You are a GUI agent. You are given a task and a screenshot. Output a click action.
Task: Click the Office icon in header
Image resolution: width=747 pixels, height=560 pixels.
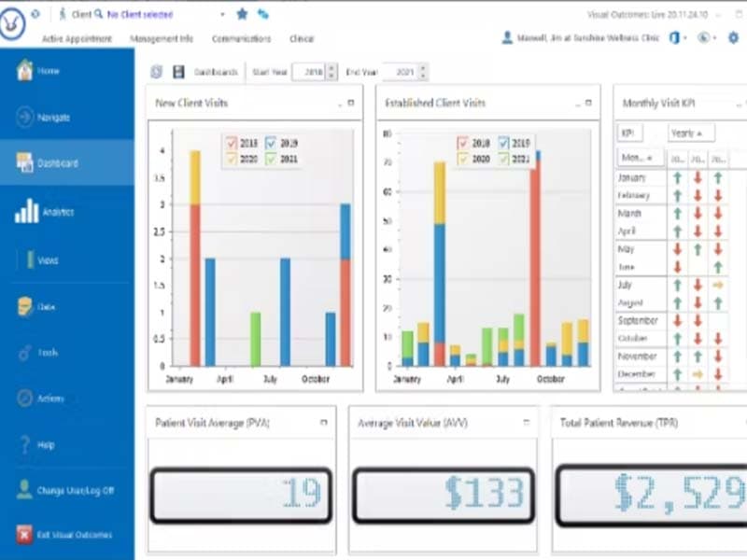(x=674, y=37)
